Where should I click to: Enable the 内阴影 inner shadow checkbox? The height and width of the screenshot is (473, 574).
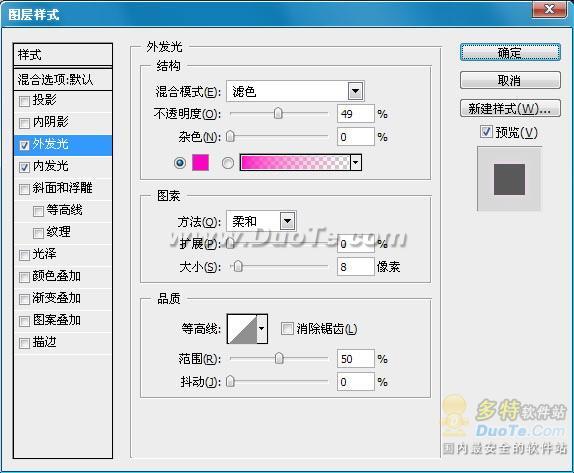(24, 123)
